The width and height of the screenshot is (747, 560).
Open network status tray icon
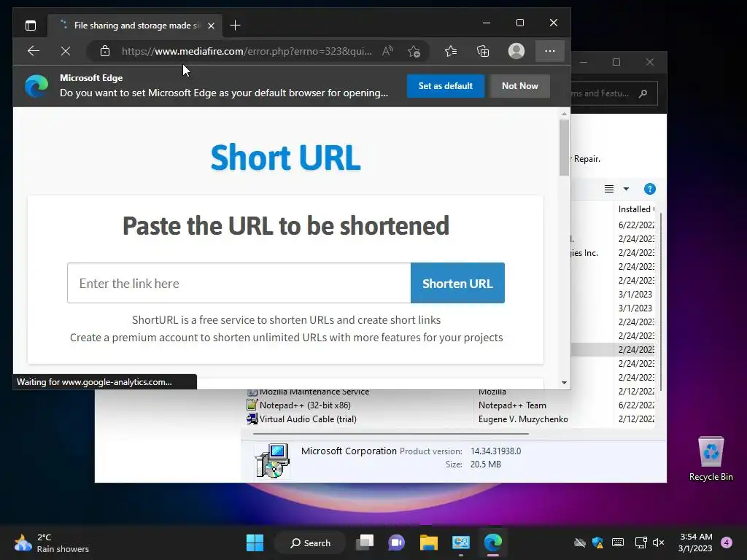(x=640, y=542)
